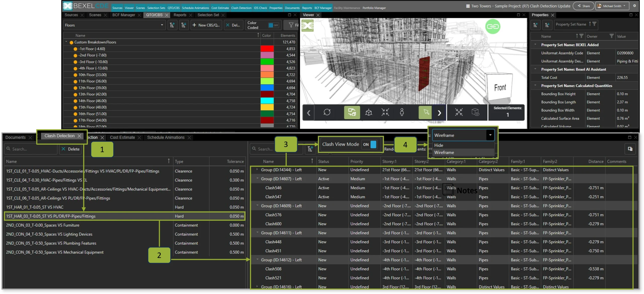The width and height of the screenshot is (644, 294).
Task: Open Clash Detection in top menu bar
Action: pyautogui.click(x=241, y=8)
